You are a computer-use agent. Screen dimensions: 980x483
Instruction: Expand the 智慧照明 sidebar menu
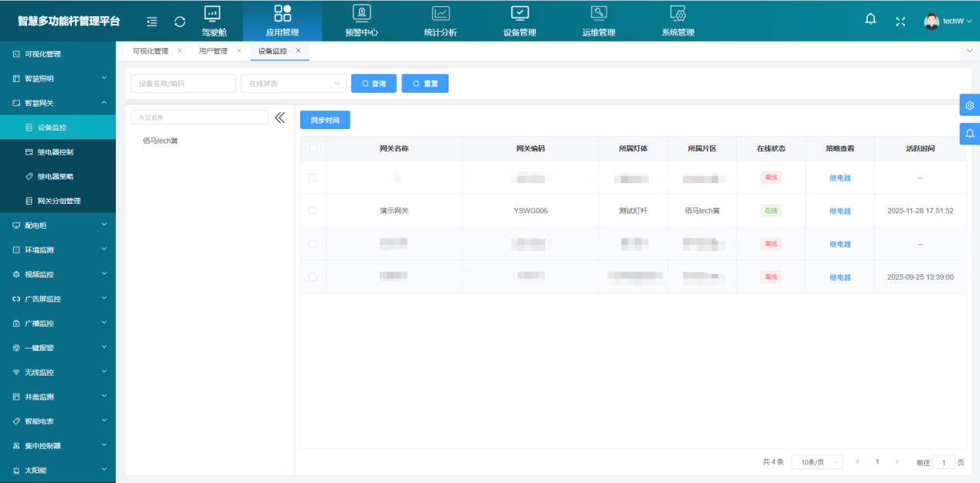click(58, 79)
